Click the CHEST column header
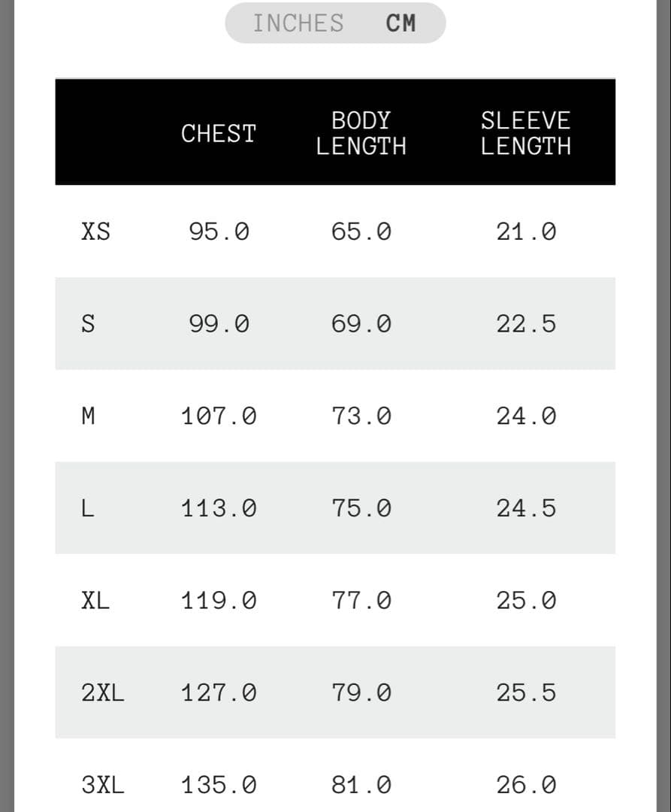Screen dimensions: 671x812 [x=219, y=133]
